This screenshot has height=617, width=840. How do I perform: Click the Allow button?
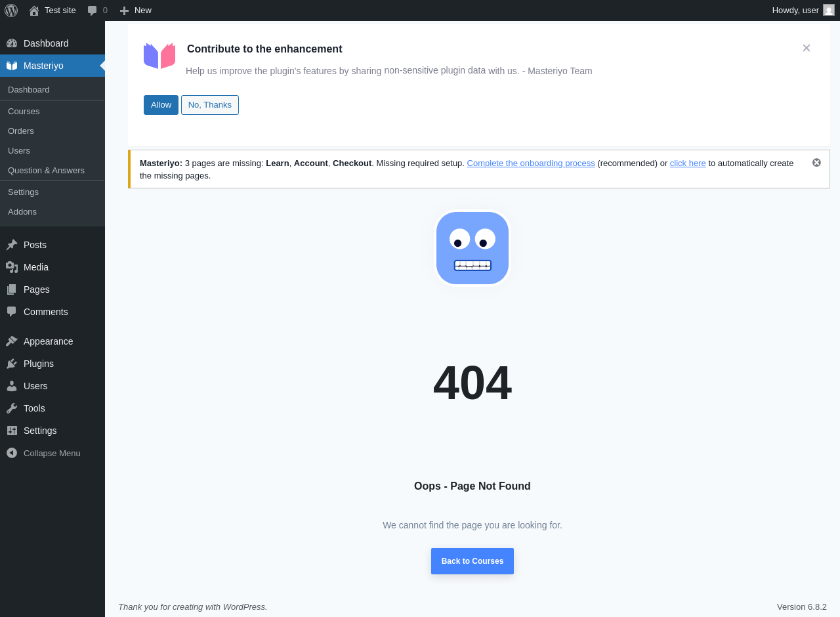pyautogui.click(x=161, y=105)
